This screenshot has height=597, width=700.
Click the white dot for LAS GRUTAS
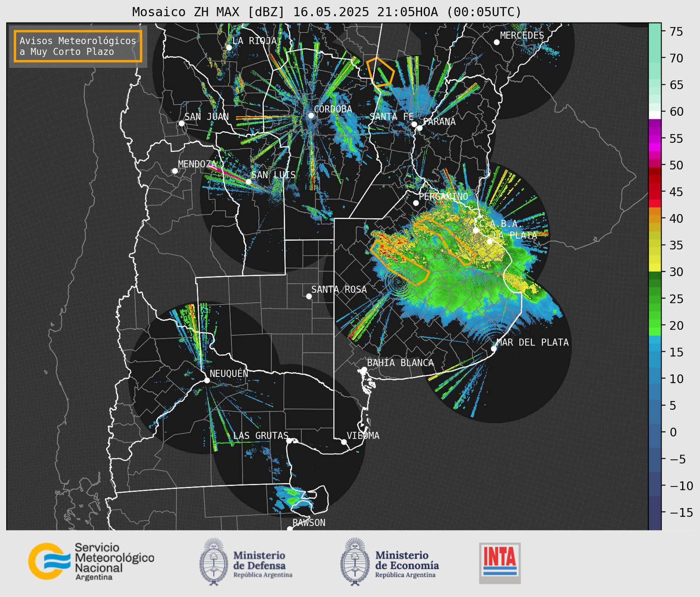289,440
